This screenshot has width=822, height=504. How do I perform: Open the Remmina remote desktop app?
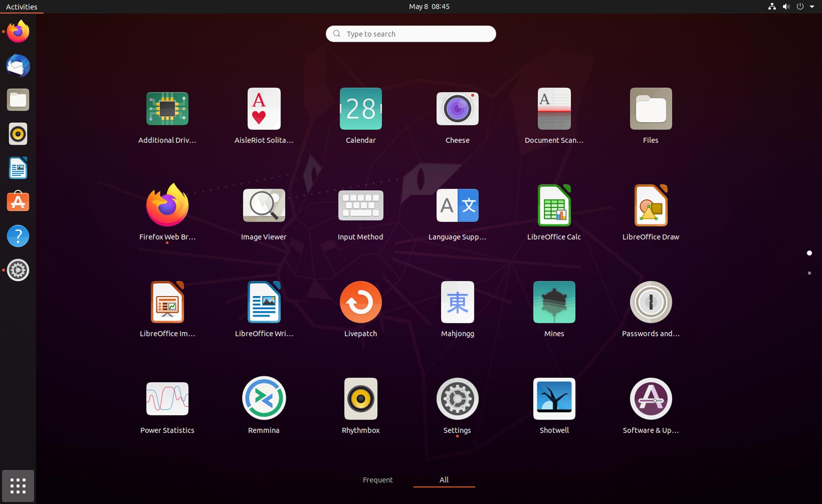pyautogui.click(x=264, y=398)
